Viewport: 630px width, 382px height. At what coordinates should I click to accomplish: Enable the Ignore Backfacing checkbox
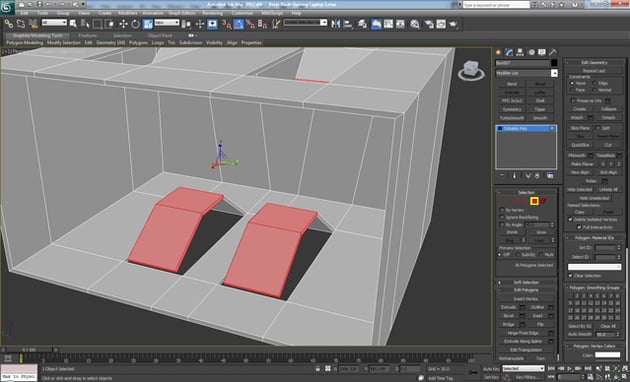point(502,217)
